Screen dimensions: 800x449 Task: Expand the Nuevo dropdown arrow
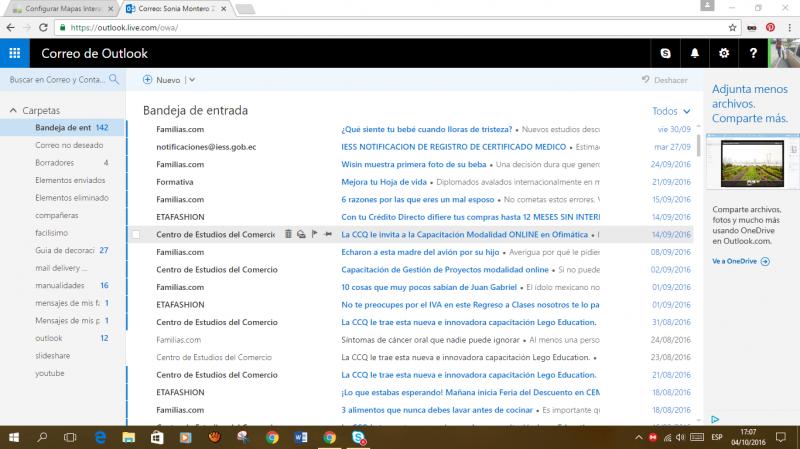click(192, 79)
